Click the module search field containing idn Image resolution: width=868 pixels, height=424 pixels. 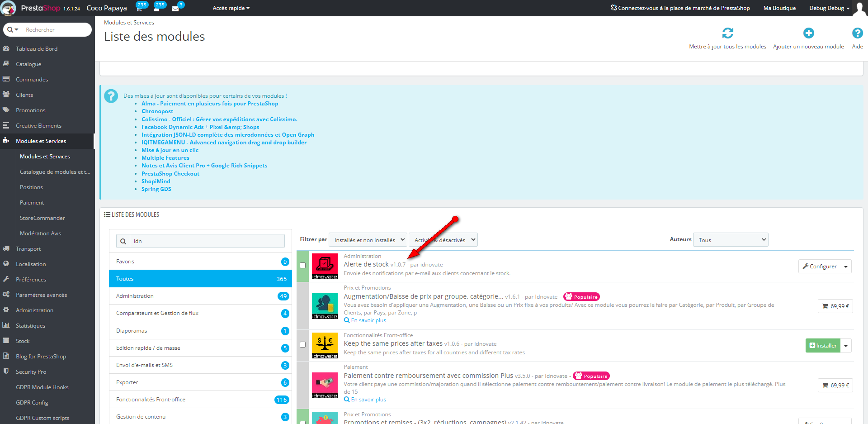pyautogui.click(x=207, y=241)
